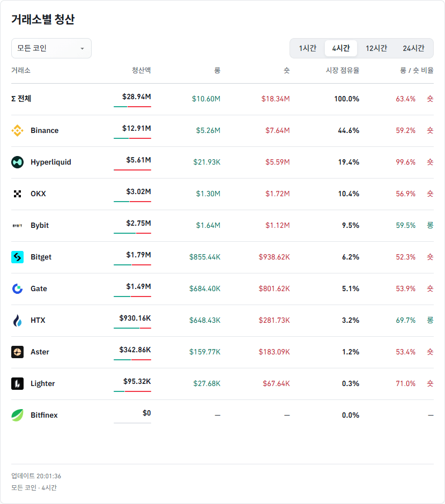Click the Lighter exchange name
Viewport: 445px width, 504px height.
43,383
